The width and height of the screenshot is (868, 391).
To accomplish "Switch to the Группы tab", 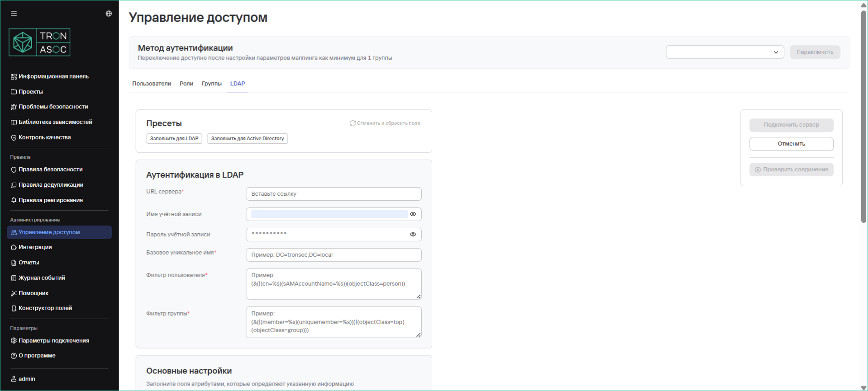I will (211, 84).
